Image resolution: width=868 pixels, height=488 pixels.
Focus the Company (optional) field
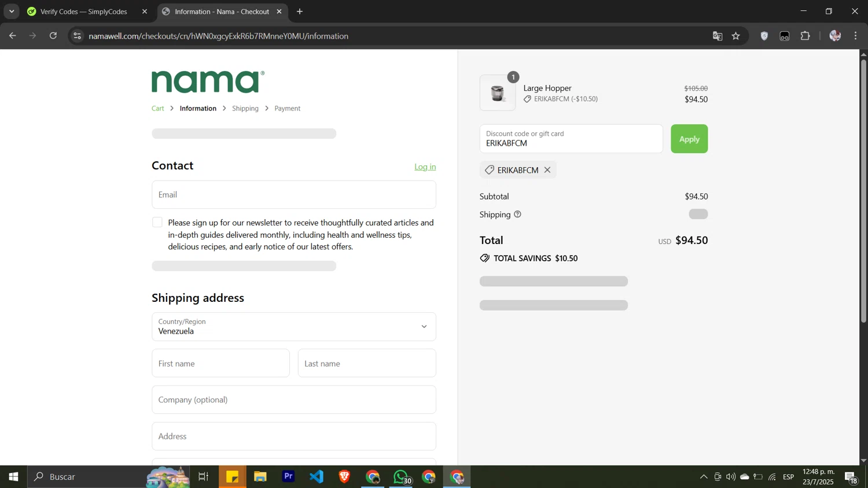[x=294, y=400]
